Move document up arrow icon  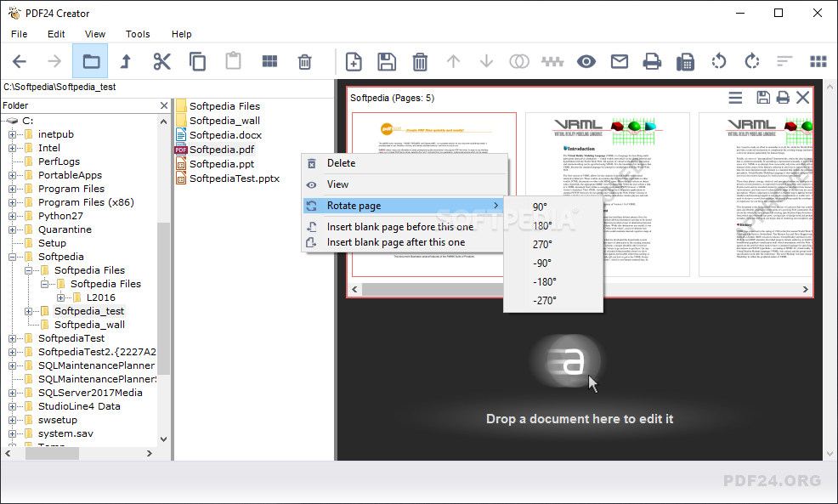coord(453,62)
